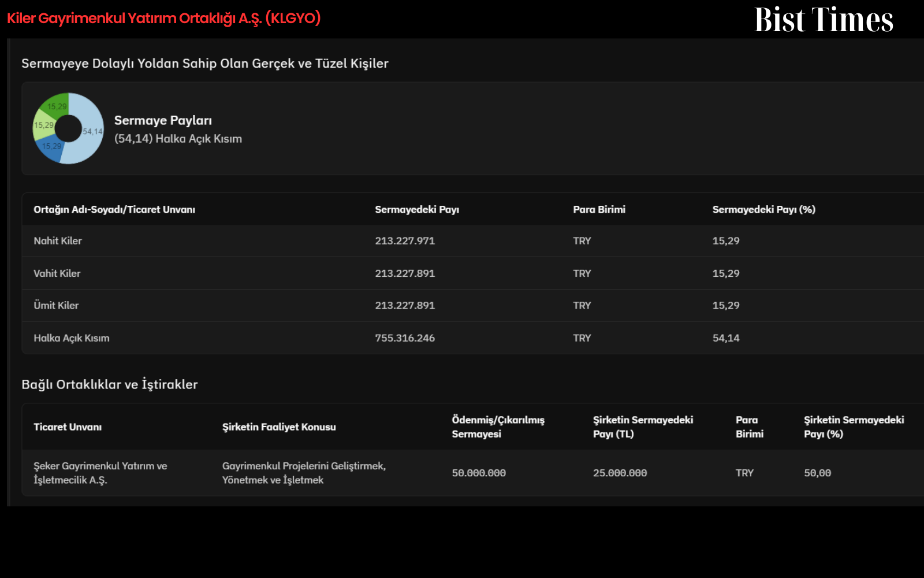Click the first table's Para Birimi column header
The image size is (924, 578).
pos(599,209)
